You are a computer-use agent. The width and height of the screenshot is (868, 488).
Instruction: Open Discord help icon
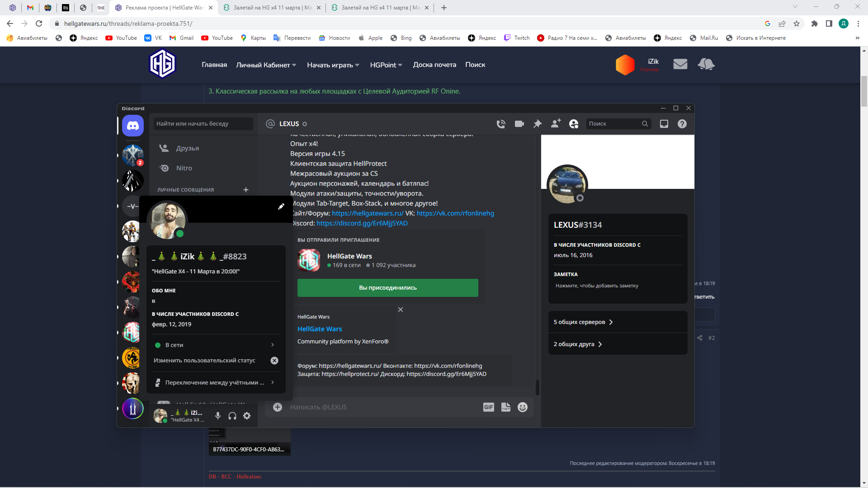[682, 124]
